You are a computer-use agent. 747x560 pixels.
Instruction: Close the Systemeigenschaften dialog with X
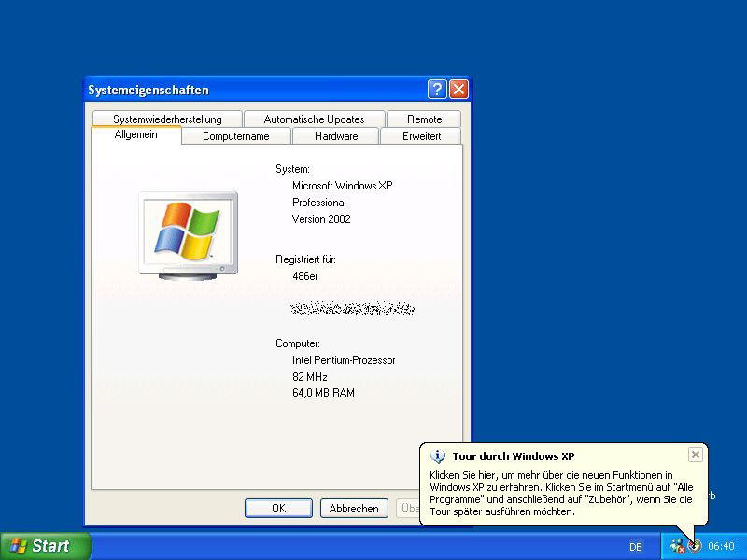(458, 89)
